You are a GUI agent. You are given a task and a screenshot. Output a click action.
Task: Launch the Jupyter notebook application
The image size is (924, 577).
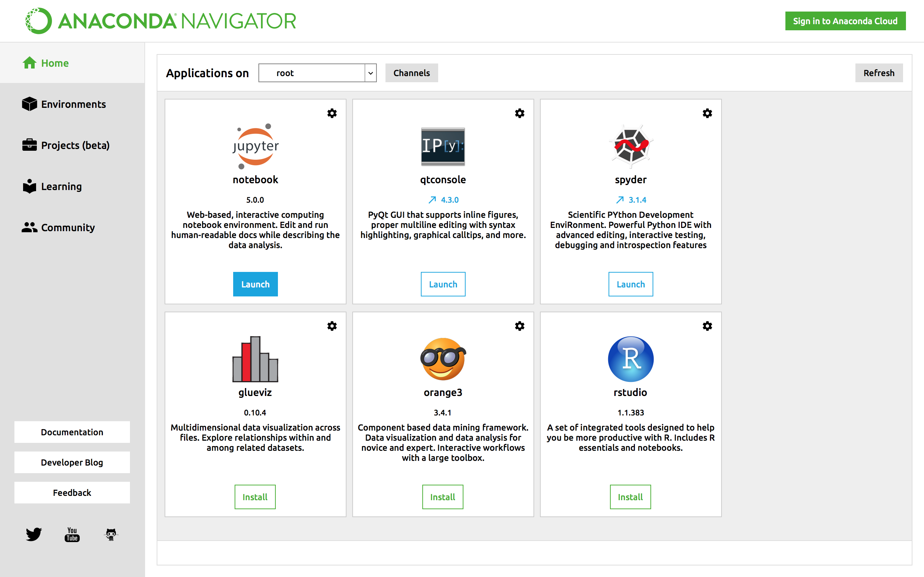pos(255,284)
